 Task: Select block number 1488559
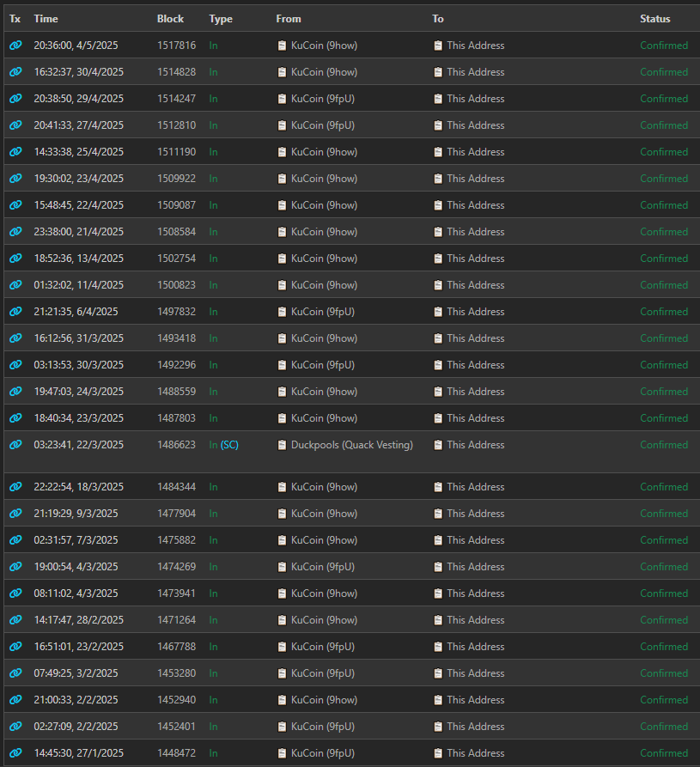[176, 392]
